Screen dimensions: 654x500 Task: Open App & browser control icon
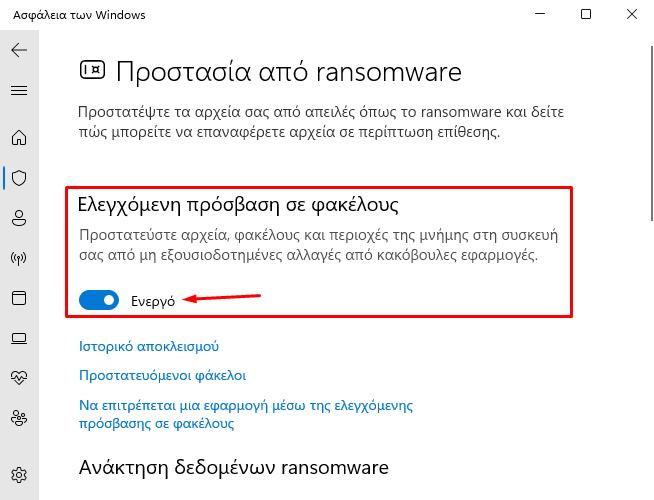19,298
